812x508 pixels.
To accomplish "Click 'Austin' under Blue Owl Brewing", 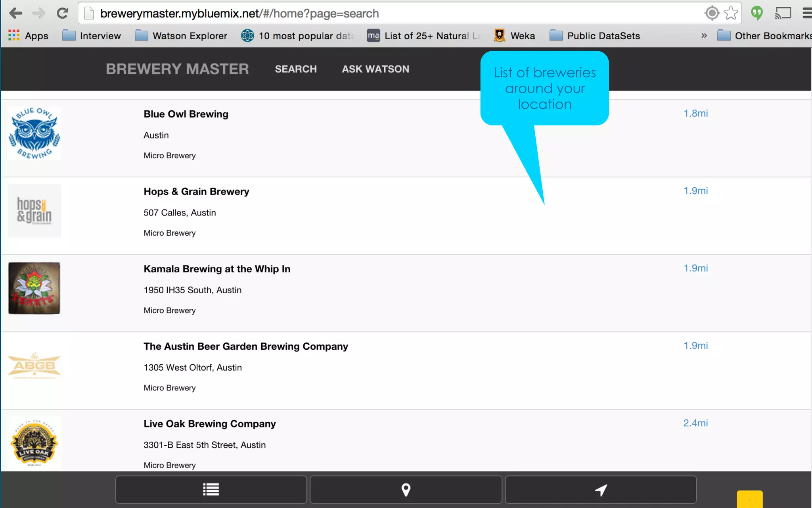I will pos(156,135).
